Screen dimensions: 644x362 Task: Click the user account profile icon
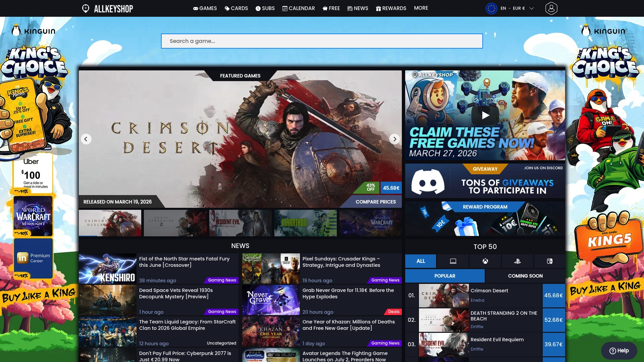pyautogui.click(x=551, y=8)
